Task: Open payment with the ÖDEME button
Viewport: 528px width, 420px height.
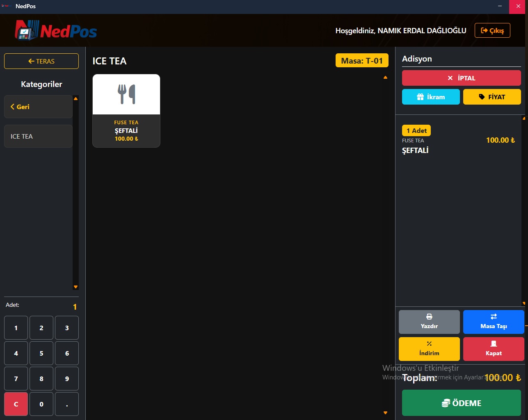Action: tap(462, 403)
